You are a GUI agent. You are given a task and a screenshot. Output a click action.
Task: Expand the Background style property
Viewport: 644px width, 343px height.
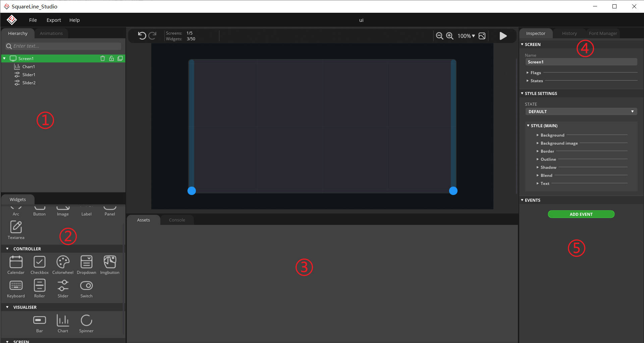click(x=538, y=135)
